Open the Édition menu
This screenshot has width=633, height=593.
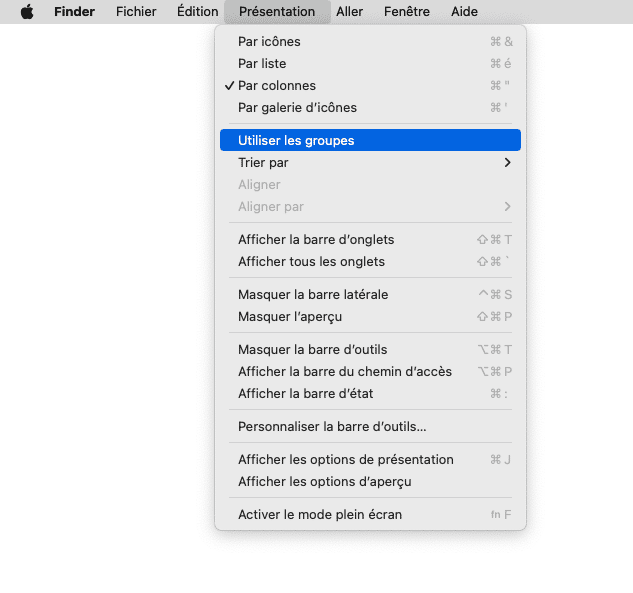click(197, 12)
